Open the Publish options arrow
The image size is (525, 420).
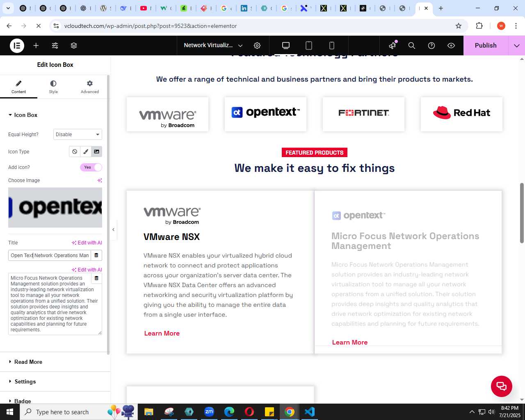pos(516,46)
